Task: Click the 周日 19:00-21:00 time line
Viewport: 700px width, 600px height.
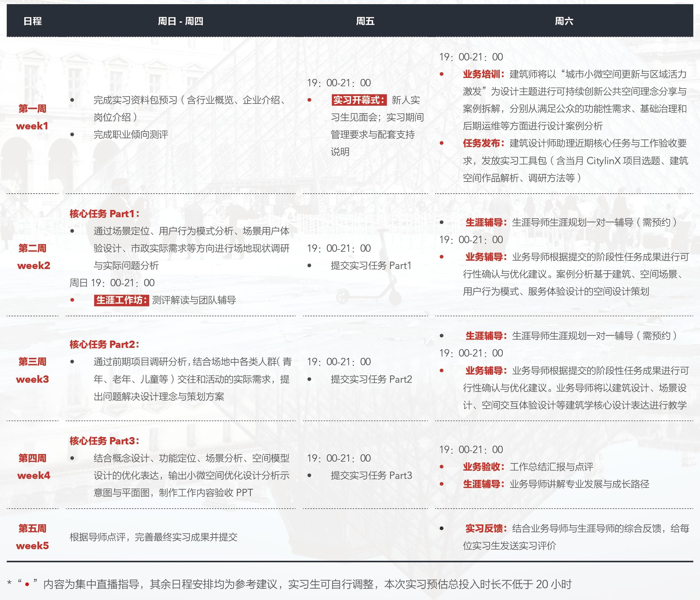Action: 112,283
